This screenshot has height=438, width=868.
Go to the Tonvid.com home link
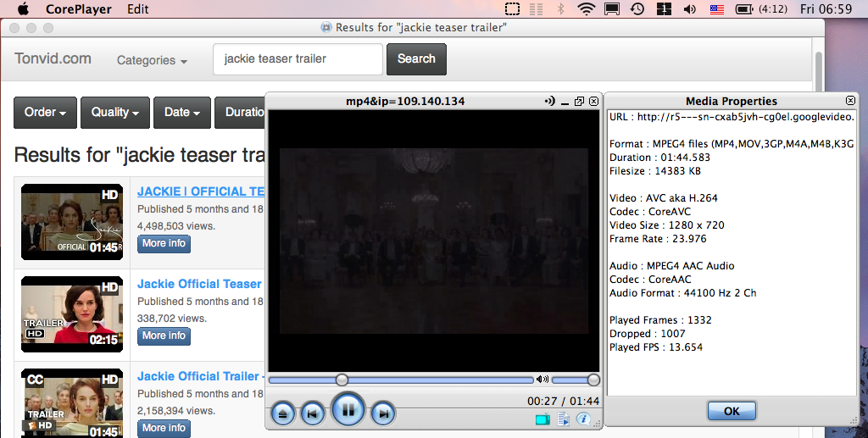53,58
